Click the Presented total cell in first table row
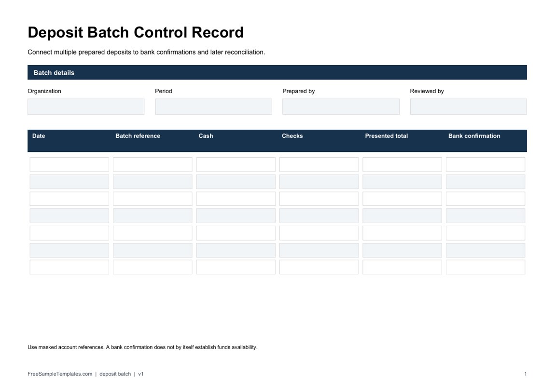 tap(402, 164)
